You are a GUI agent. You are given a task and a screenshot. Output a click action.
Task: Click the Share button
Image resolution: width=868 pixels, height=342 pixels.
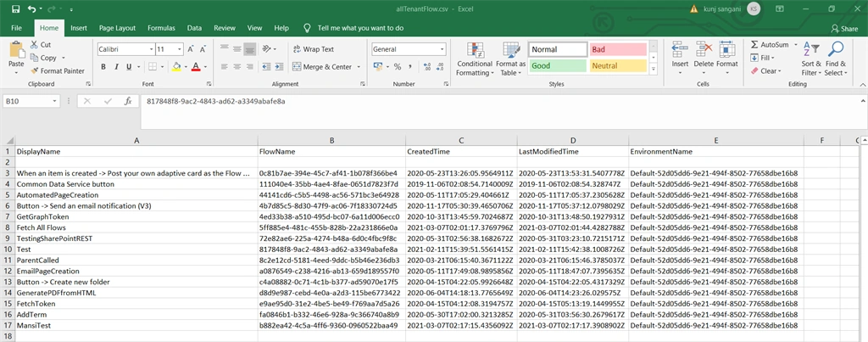pyautogui.click(x=845, y=28)
